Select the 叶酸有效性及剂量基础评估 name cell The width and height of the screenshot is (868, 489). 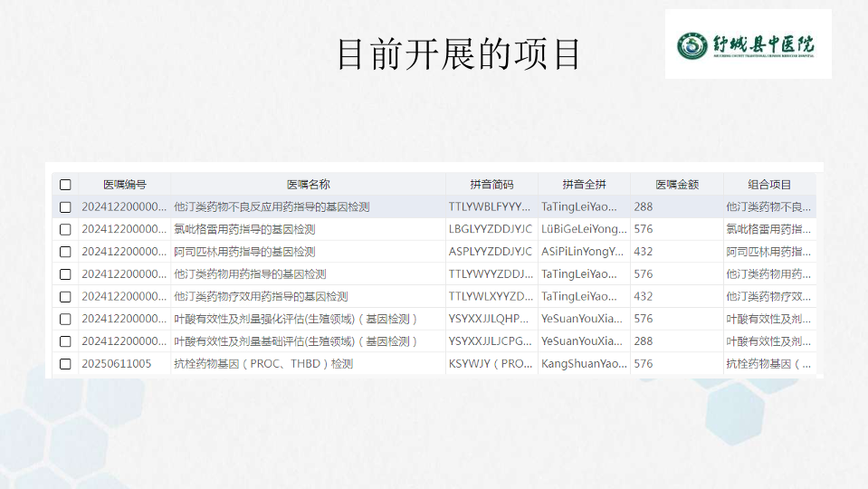296,341
